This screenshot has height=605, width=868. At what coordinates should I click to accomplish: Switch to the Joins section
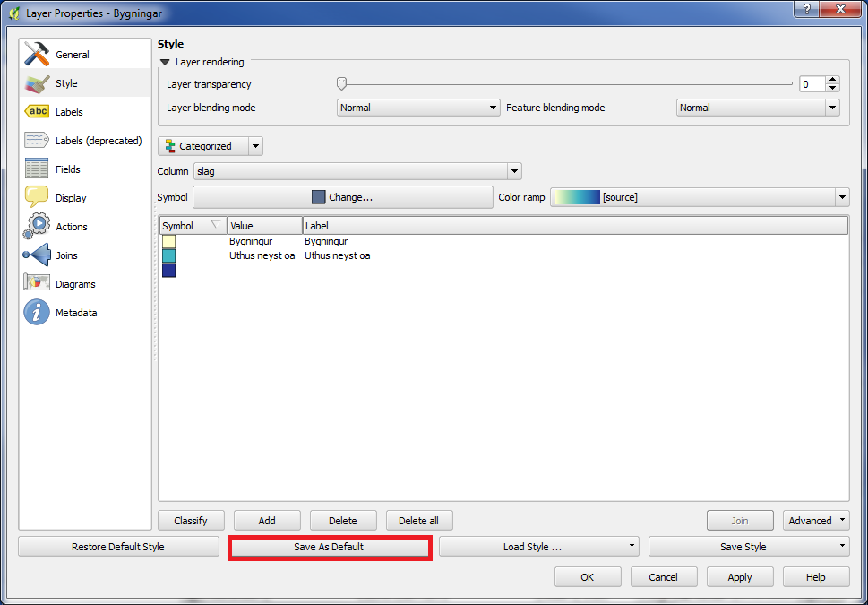point(85,255)
